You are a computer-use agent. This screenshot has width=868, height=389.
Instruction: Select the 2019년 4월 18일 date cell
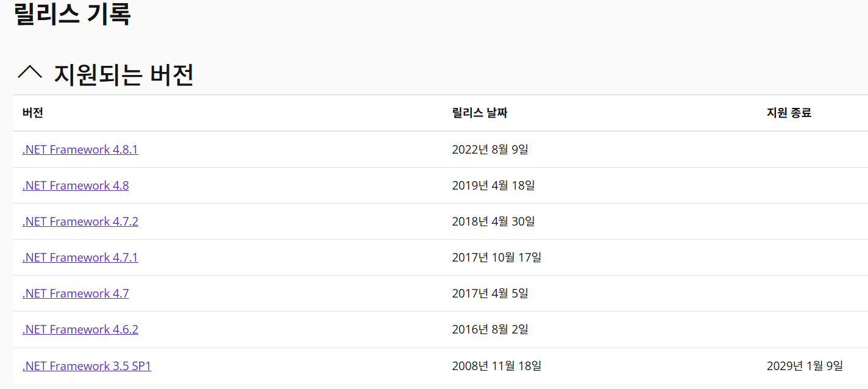[494, 185]
